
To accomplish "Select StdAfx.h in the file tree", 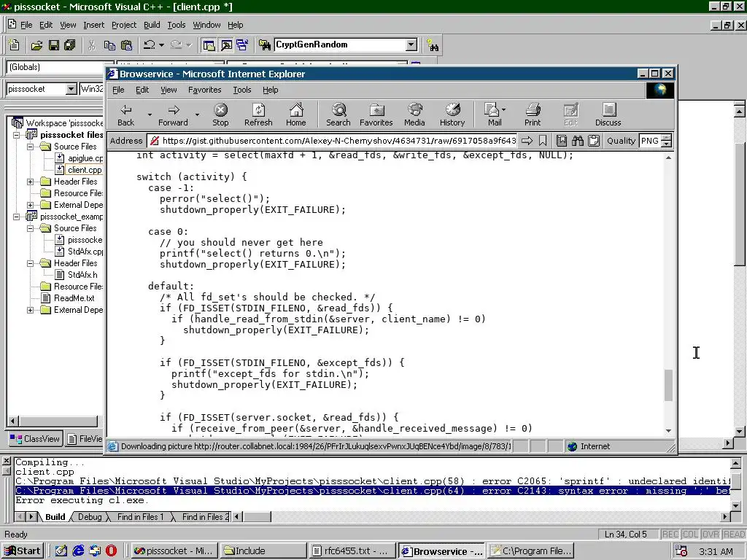I will coord(82,275).
